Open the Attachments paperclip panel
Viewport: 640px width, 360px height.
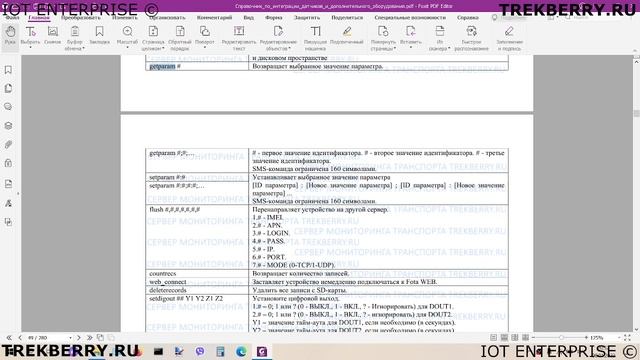8,144
